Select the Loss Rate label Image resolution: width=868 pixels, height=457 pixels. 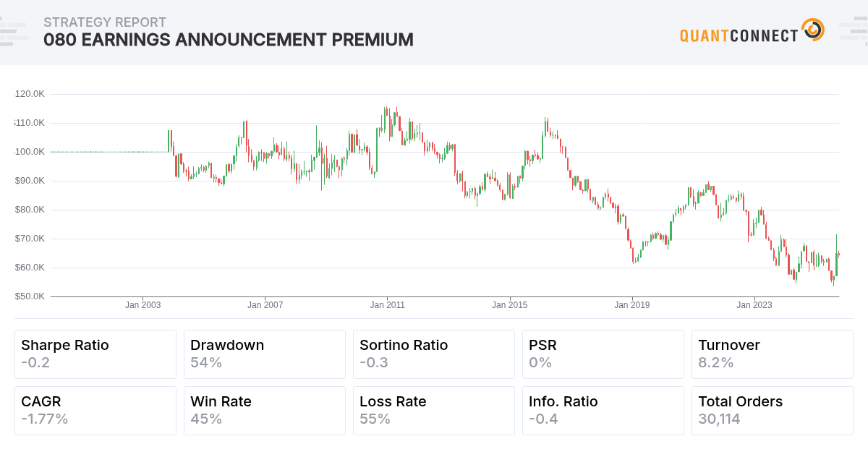pos(393,401)
